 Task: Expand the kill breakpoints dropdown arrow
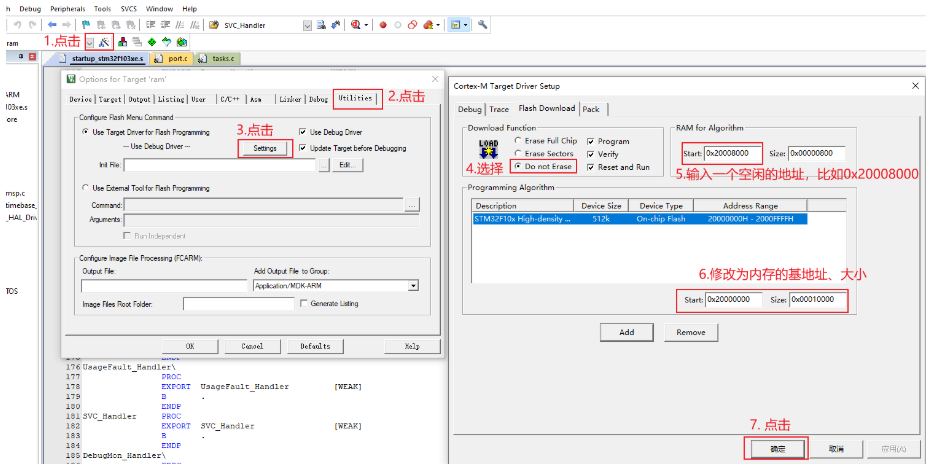point(439,25)
